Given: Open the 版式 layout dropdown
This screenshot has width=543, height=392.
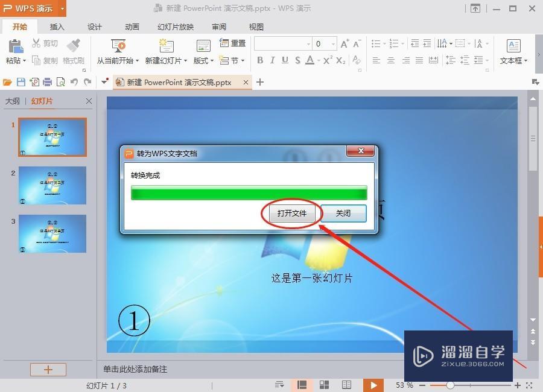Looking at the screenshot, I should (204, 60).
